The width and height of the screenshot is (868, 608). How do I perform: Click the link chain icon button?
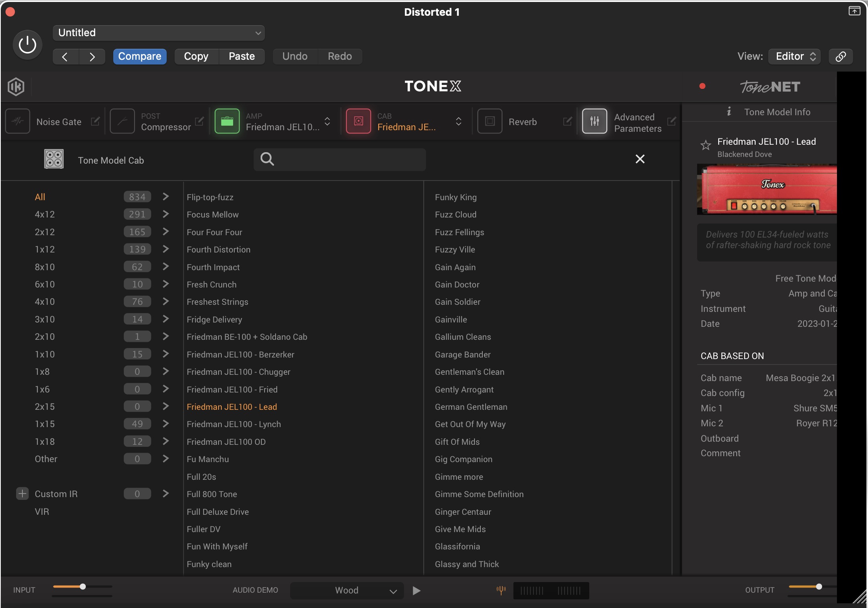click(x=840, y=56)
